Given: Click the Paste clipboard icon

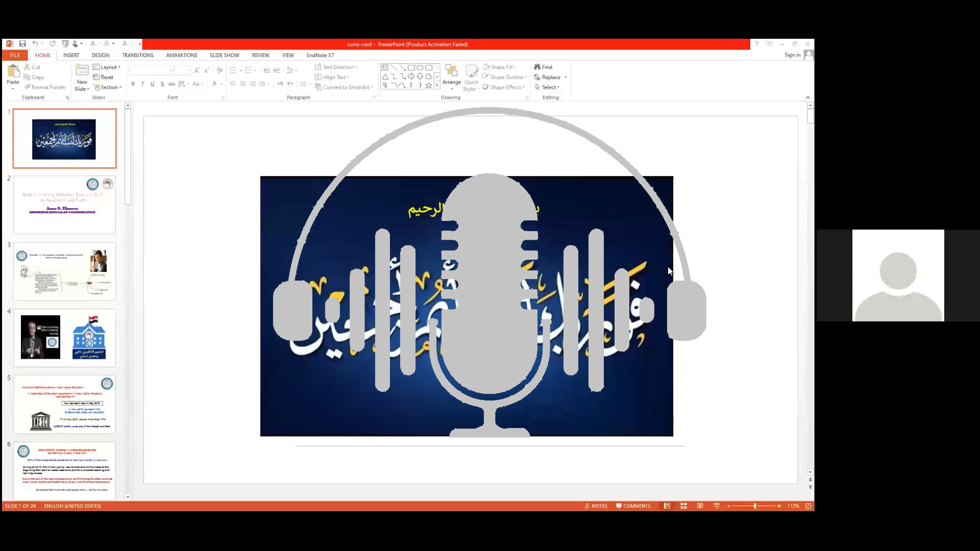Looking at the screenshot, I should (13, 72).
